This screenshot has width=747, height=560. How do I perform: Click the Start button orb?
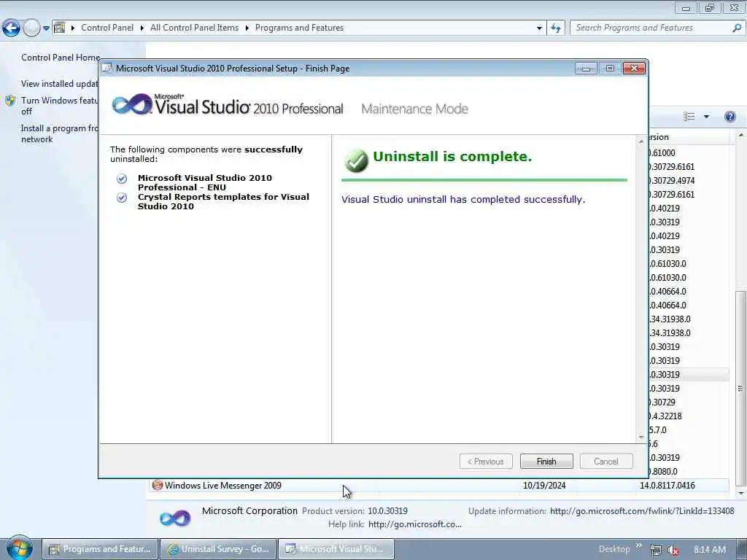(20, 548)
